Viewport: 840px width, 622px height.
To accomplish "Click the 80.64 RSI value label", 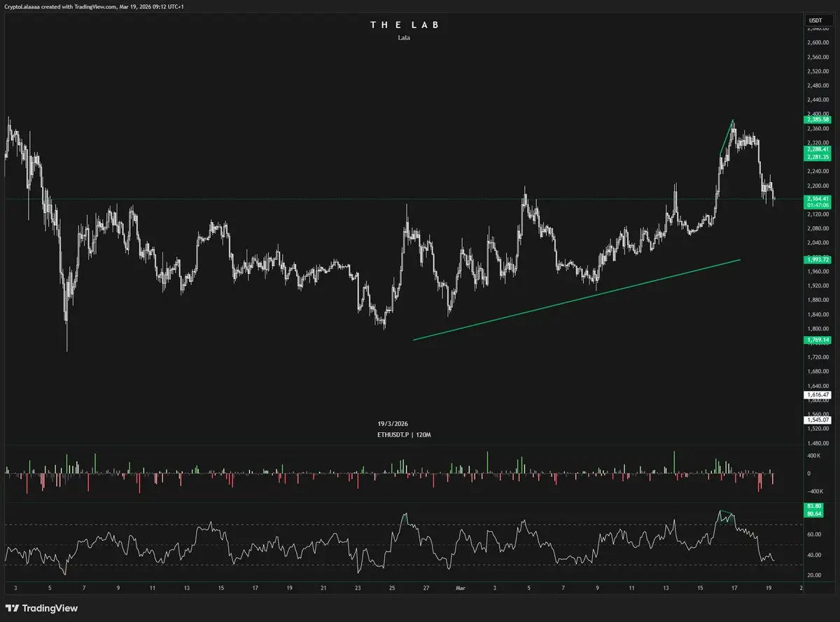I will pyautogui.click(x=814, y=514).
